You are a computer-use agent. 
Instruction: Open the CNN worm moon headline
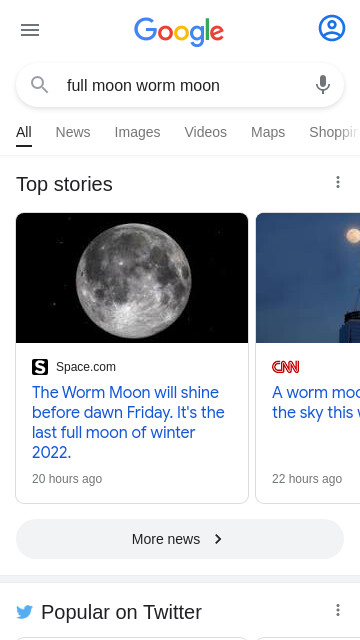(x=316, y=402)
